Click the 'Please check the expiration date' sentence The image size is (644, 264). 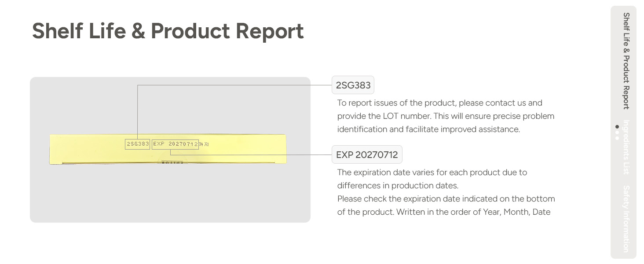coord(446,205)
